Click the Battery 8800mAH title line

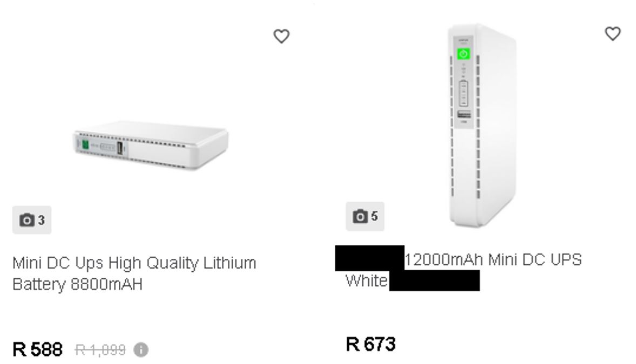(77, 285)
